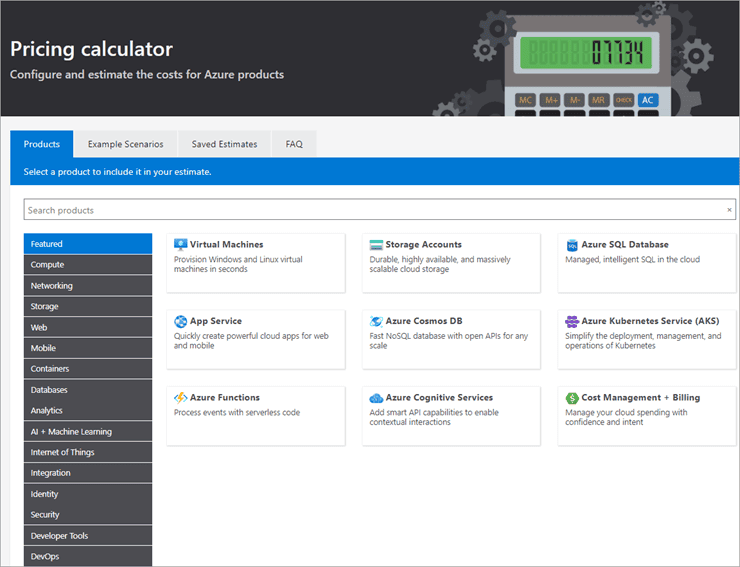Switch to the Products tab

42,144
